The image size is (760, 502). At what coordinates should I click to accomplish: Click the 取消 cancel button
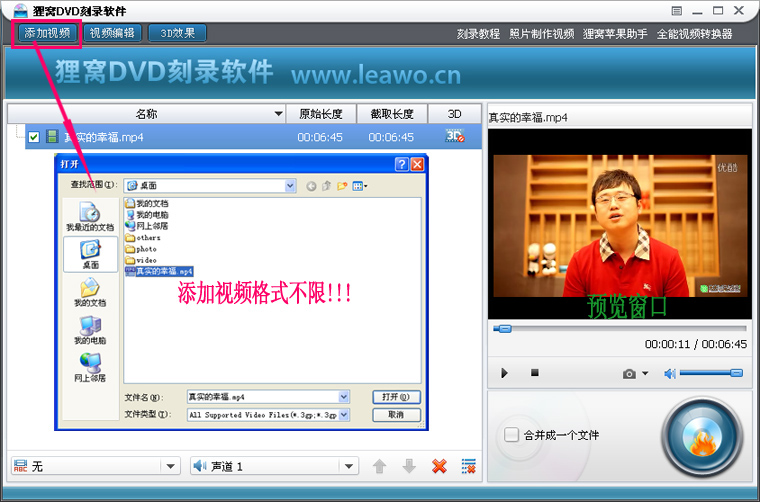coord(396,415)
